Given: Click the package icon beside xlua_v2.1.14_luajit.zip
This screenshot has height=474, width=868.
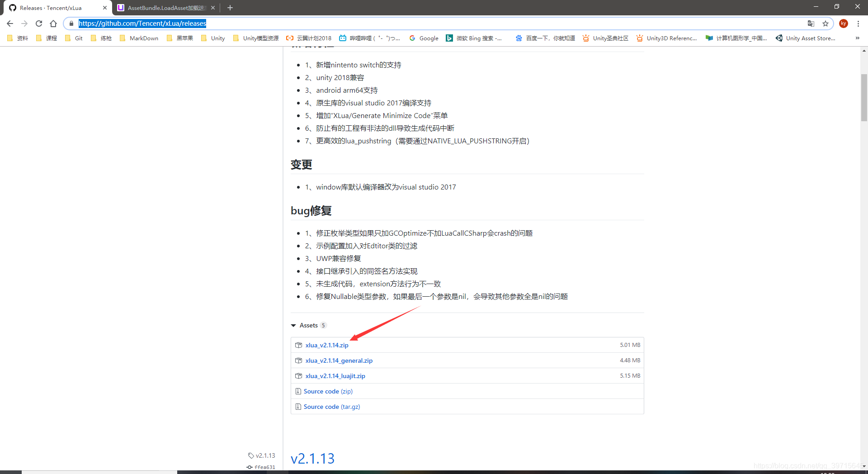Looking at the screenshot, I should [298, 376].
